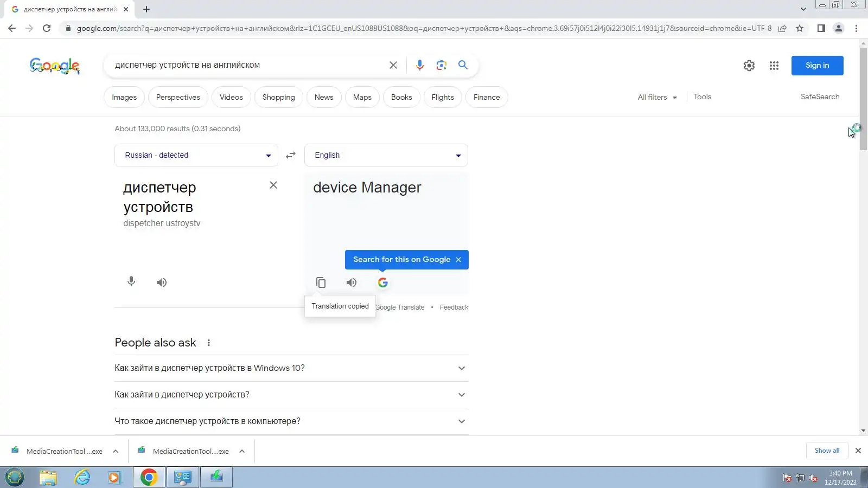The height and width of the screenshot is (488, 868).
Task: Open the search Tools options
Action: tap(703, 97)
